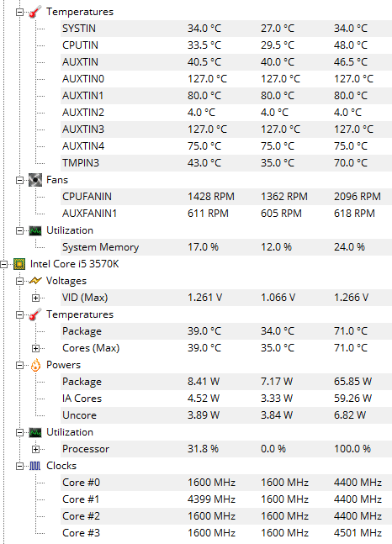
Task: Click the 70.0 °C max value for TMPIN3
Action: tap(351, 163)
